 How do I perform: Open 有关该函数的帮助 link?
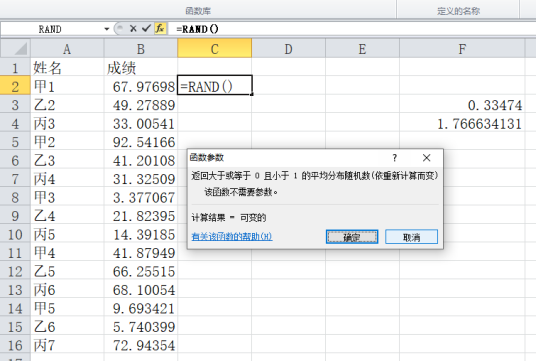coord(232,237)
